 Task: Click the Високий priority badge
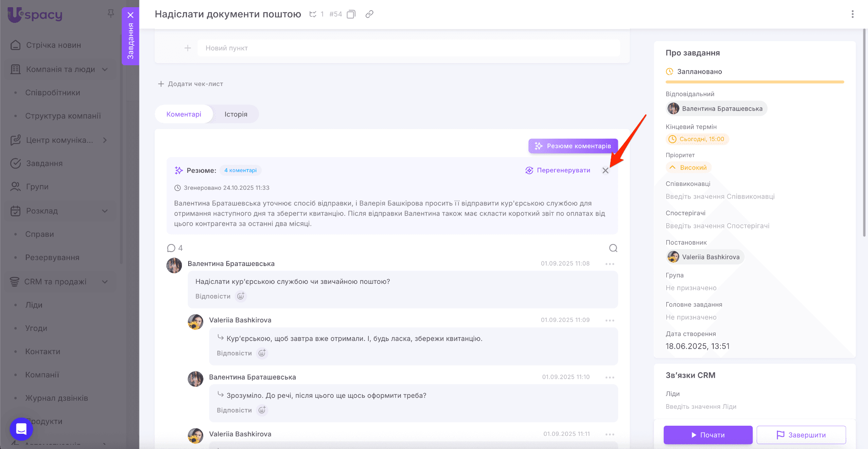(x=688, y=168)
